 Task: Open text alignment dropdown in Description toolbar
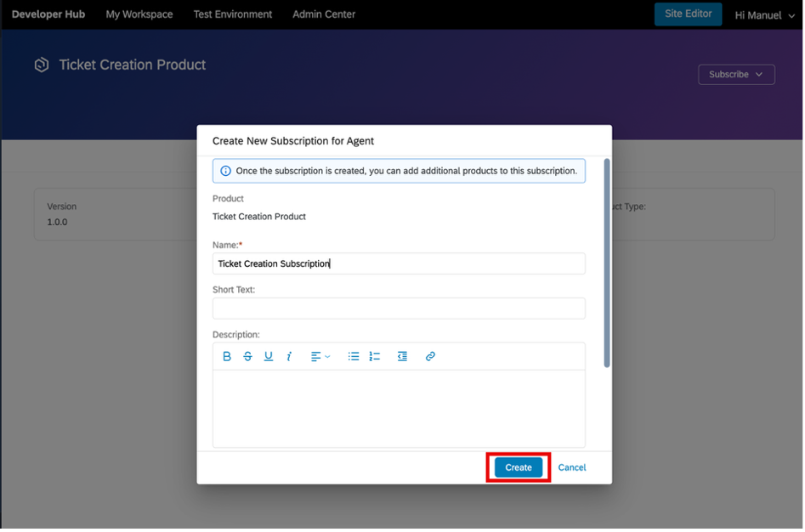[320, 356]
